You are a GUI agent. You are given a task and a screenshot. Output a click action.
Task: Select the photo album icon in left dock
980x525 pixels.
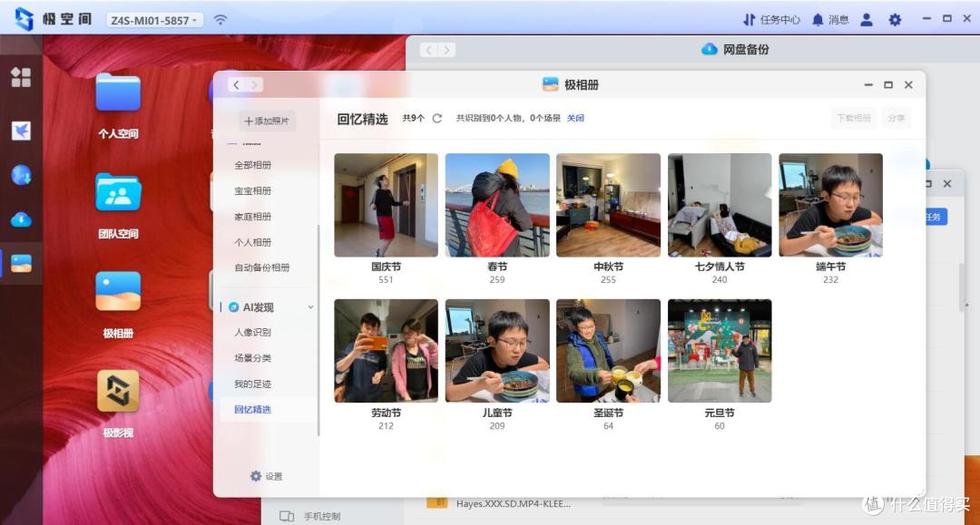[x=21, y=264]
